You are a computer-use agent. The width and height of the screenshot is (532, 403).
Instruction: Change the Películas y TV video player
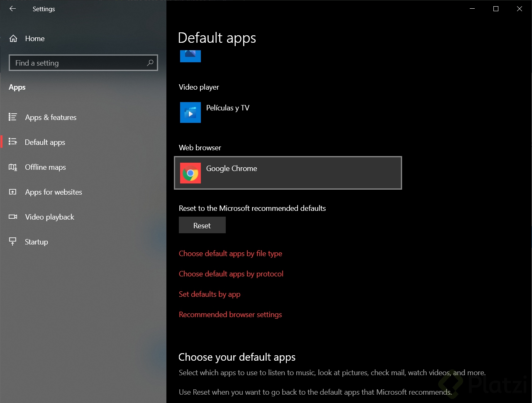[288, 112]
